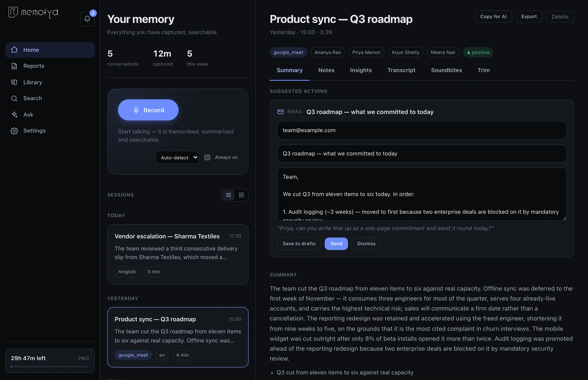Open Product sync — Q3 roadmap session card
The width and height of the screenshot is (588, 380).
pyautogui.click(x=178, y=337)
